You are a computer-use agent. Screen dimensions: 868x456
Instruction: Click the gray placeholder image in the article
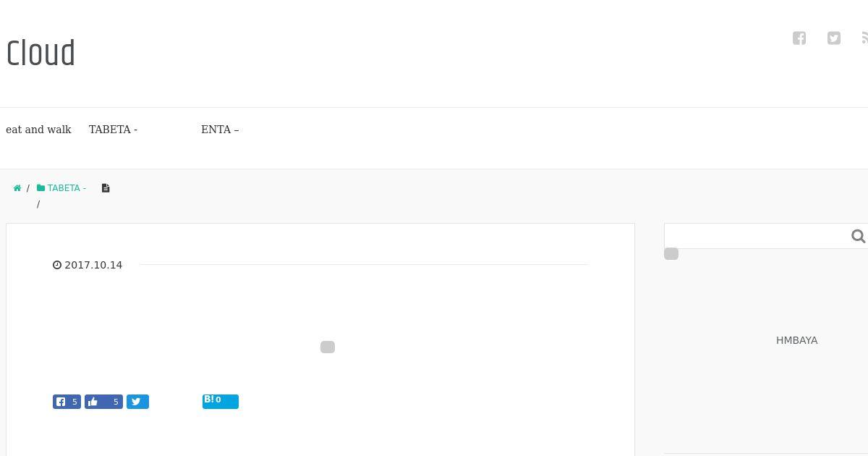pyautogui.click(x=328, y=347)
